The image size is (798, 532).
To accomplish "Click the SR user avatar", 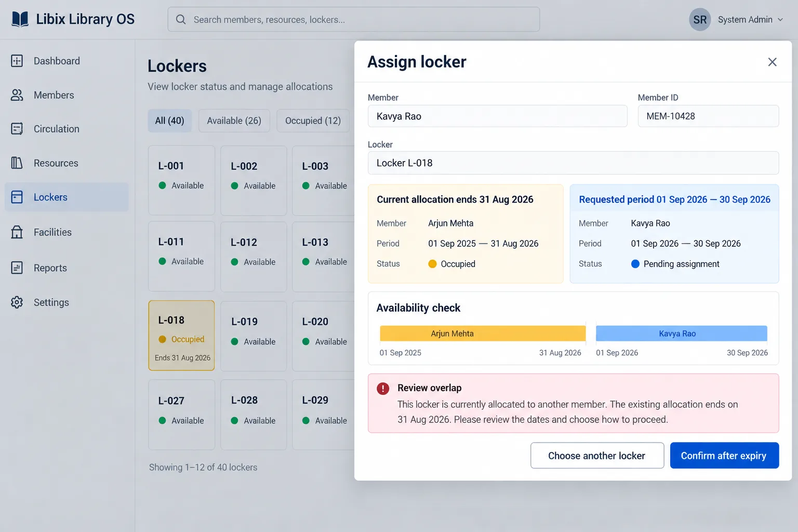I will tap(700, 20).
